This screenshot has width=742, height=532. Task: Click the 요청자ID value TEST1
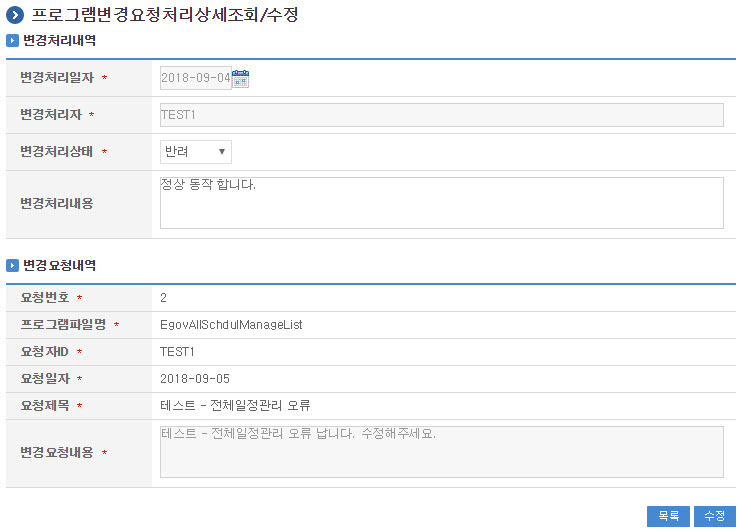[x=177, y=352]
